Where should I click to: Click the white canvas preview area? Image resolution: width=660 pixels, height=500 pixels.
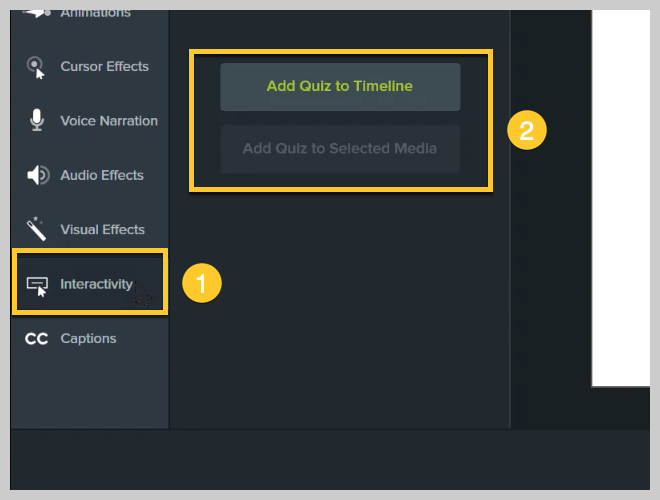[621, 198]
